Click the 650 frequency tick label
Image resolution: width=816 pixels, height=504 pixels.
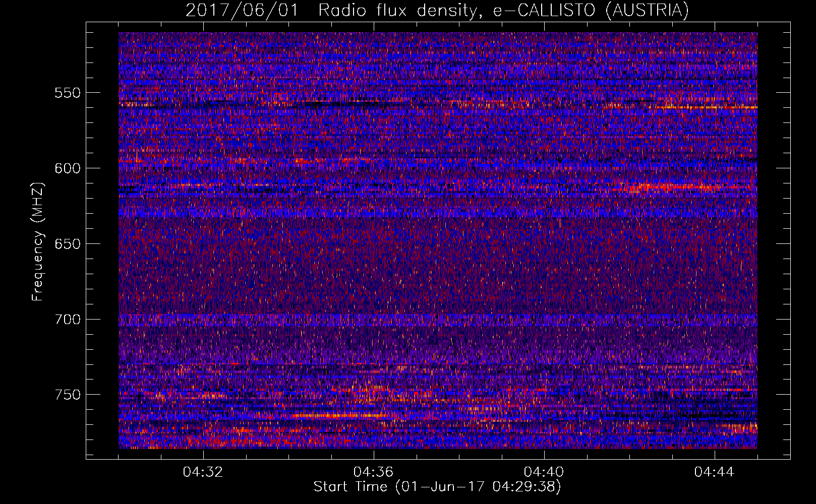[x=68, y=244]
